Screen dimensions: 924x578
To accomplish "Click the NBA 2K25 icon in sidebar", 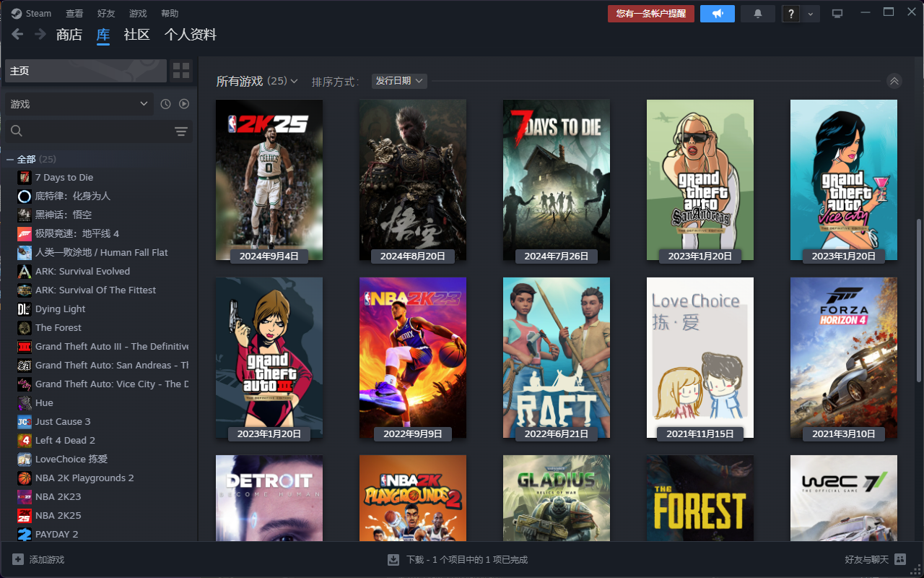I will tap(25, 515).
